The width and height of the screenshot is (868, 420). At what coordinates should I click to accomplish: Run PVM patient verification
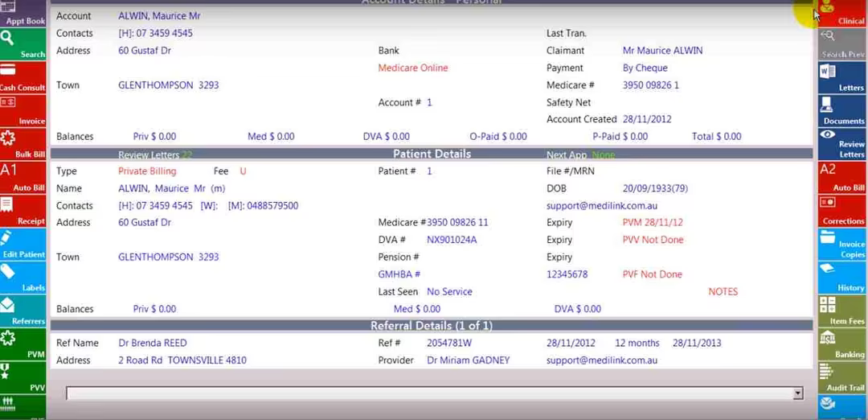[x=23, y=344]
